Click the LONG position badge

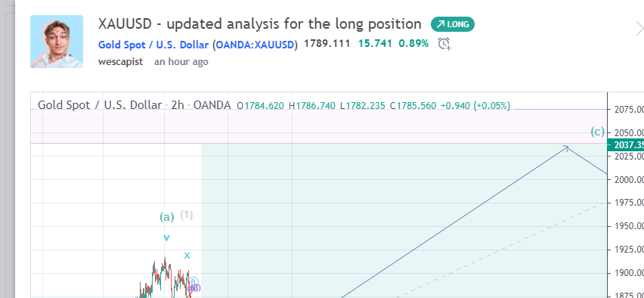point(452,24)
